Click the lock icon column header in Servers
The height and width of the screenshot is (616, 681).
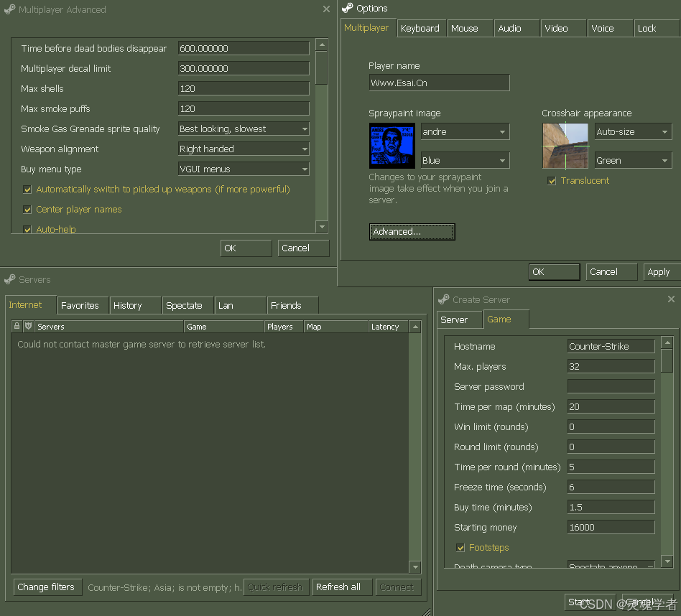(x=17, y=326)
